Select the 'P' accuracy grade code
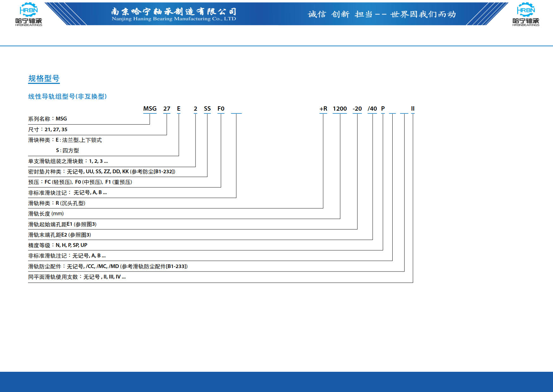Image resolution: width=553 pixels, height=392 pixels. 383,109
